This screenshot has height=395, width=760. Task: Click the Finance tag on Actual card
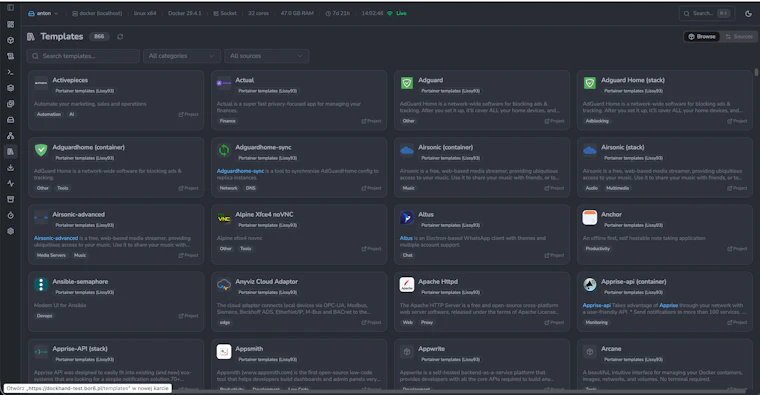[227, 121]
